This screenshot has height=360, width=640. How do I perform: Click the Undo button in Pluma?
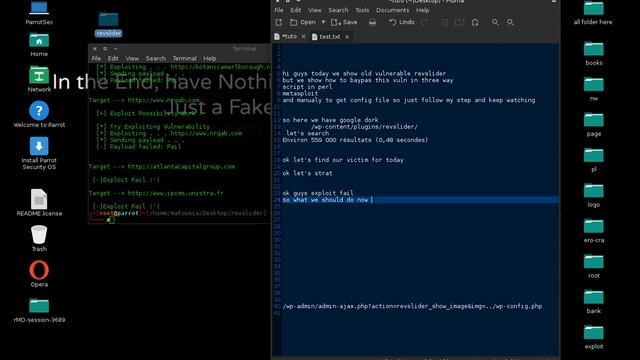[402, 22]
